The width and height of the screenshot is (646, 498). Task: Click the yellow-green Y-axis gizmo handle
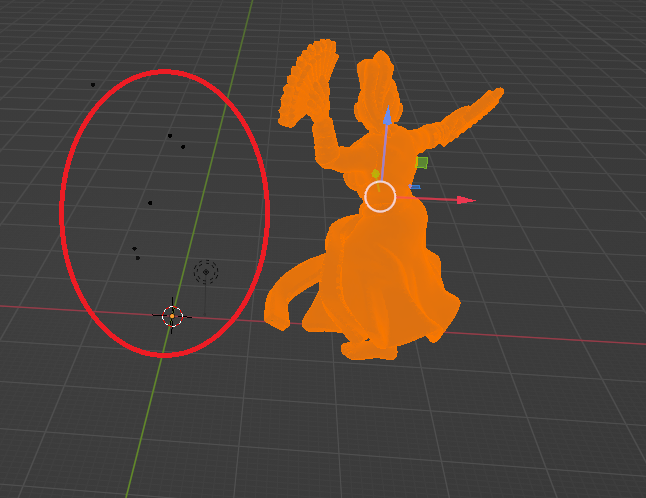(x=375, y=174)
